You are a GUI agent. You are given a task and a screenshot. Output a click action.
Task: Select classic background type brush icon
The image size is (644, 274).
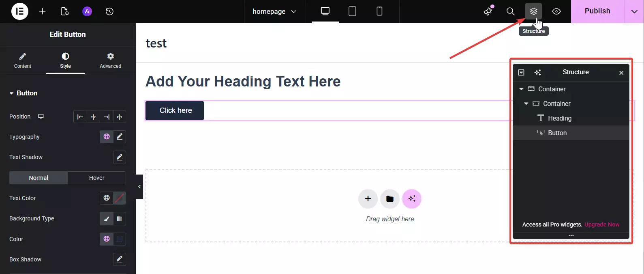pos(106,219)
